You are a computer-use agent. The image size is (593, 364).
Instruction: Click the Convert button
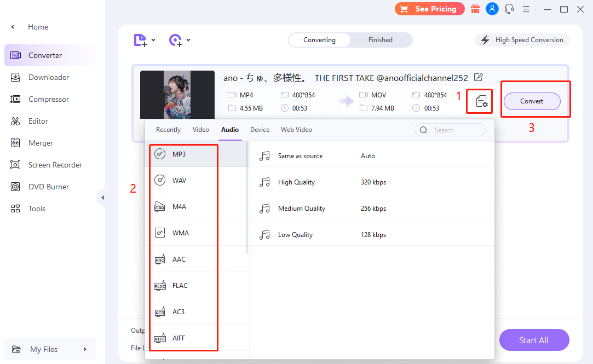click(532, 101)
